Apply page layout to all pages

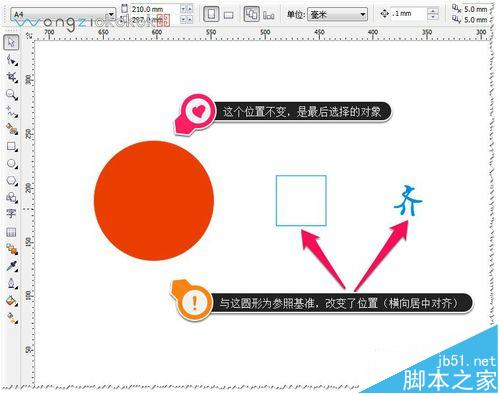[x=251, y=14]
